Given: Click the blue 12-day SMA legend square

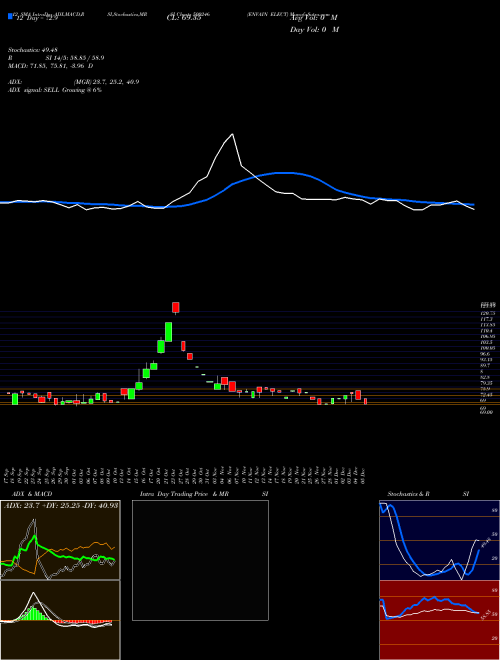Looking at the screenshot, I should tap(11, 16).
